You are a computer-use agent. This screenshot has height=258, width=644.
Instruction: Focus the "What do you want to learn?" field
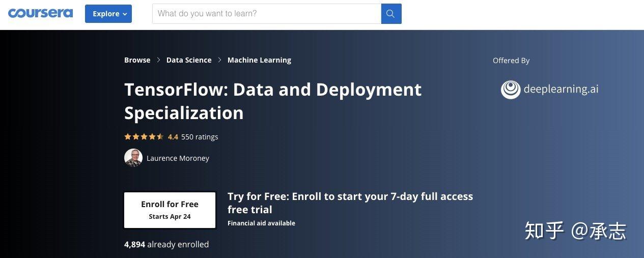tap(266, 14)
